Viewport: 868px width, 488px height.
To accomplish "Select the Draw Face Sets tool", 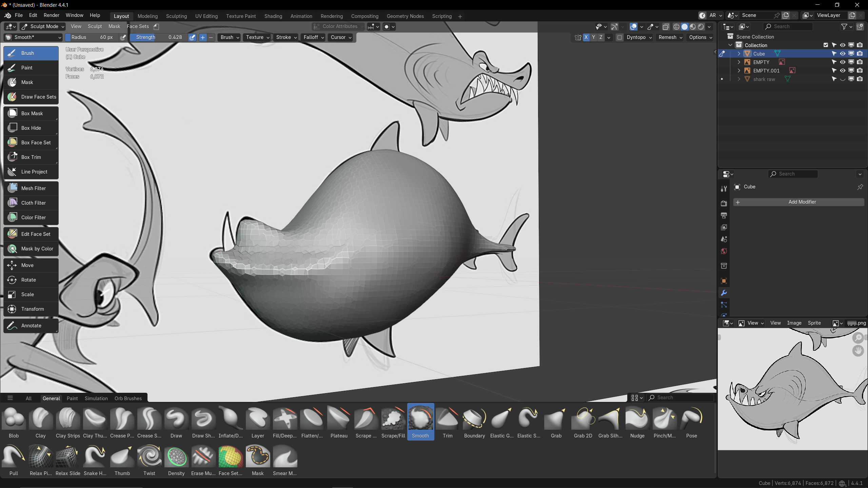I will (31, 97).
